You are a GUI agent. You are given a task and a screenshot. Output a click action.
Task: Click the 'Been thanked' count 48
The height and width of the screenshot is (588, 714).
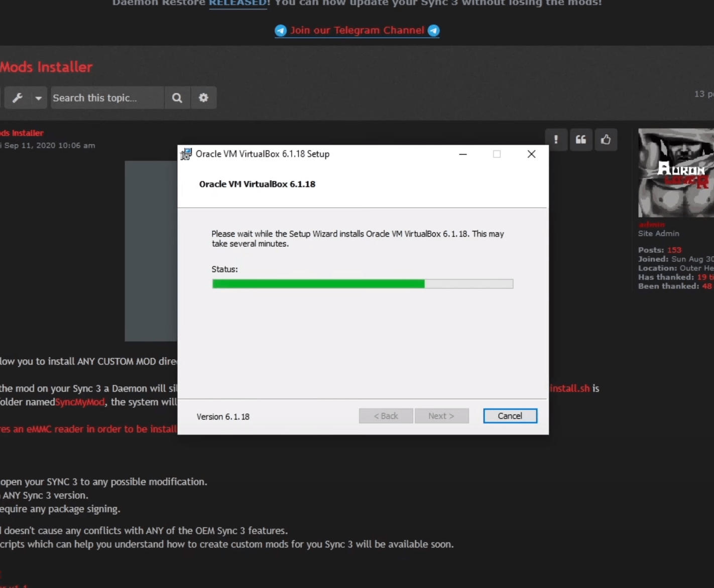[707, 286]
